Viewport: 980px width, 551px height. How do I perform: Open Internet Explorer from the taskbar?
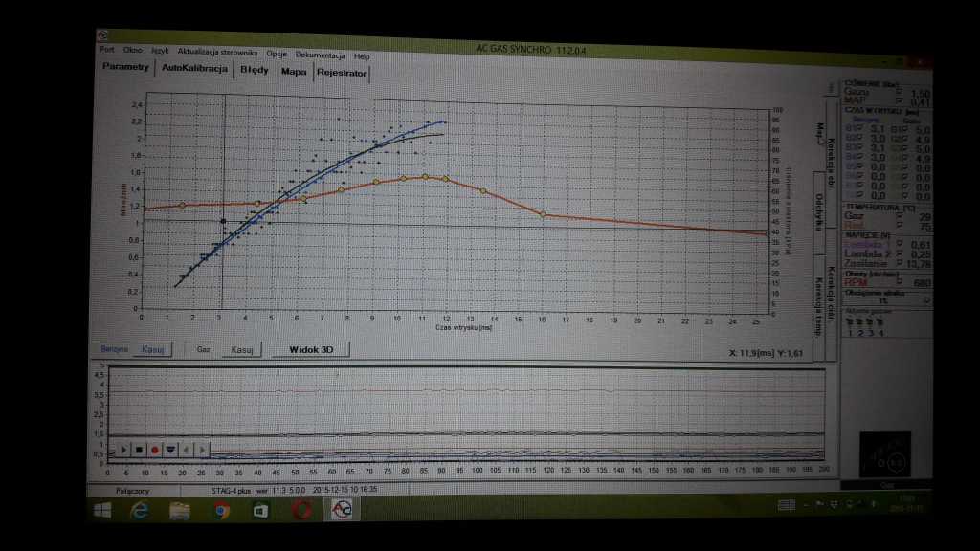tap(140, 511)
